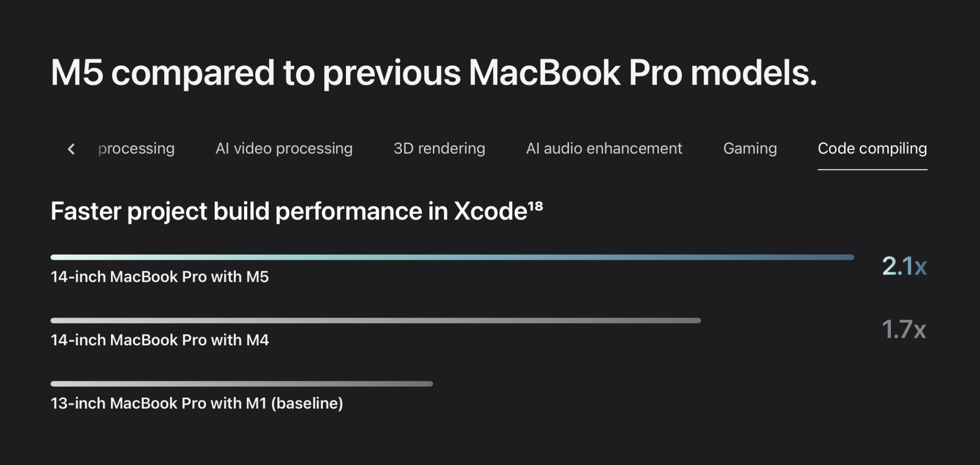Click the 2.1x performance value
This screenshot has width=980, height=465.
pyautogui.click(x=904, y=266)
